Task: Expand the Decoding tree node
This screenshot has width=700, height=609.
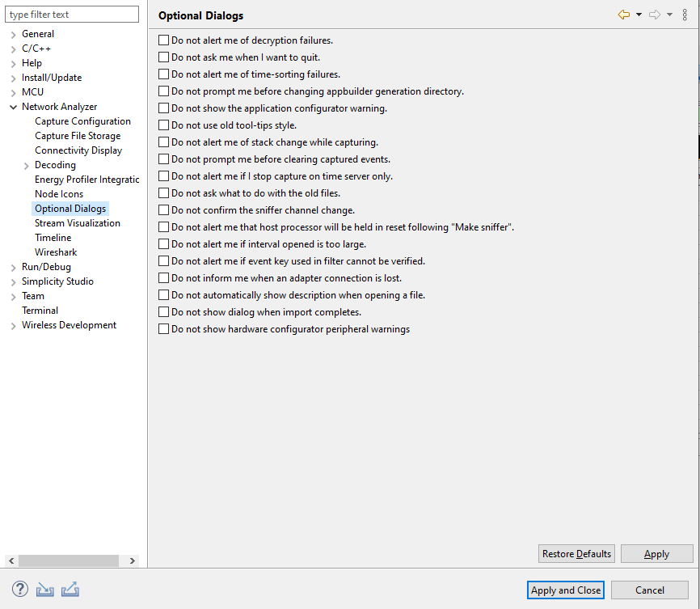Action: pos(24,164)
